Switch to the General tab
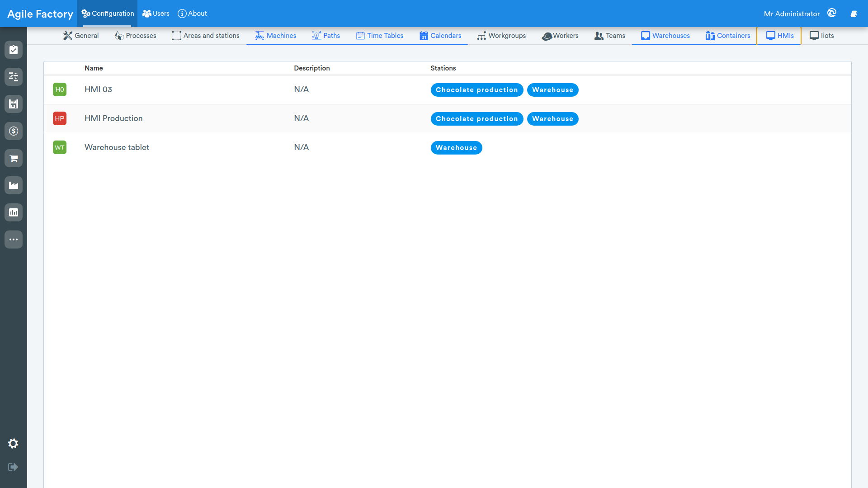This screenshot has height=488, width=868. pos(81,36)
